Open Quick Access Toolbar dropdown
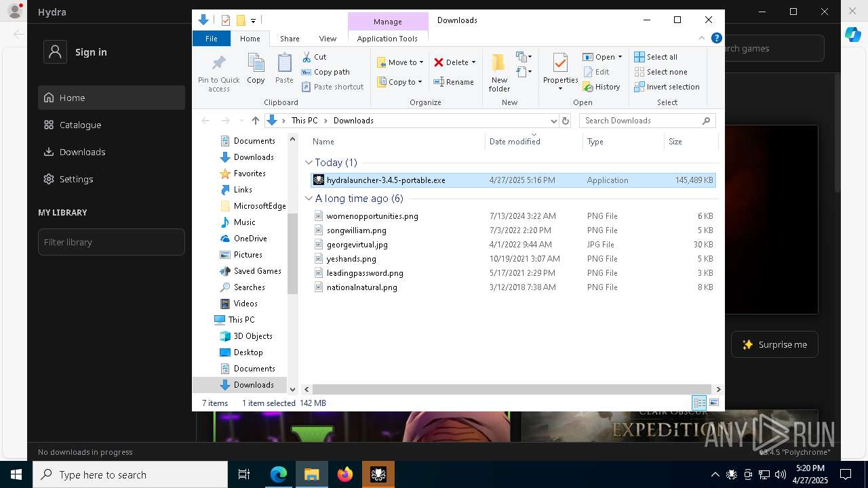Viewport: 868px width, 488px height. point(253,21)
